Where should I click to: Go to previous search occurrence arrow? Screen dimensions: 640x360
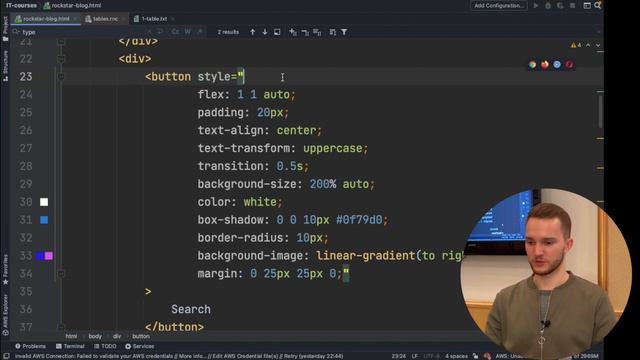253,32
